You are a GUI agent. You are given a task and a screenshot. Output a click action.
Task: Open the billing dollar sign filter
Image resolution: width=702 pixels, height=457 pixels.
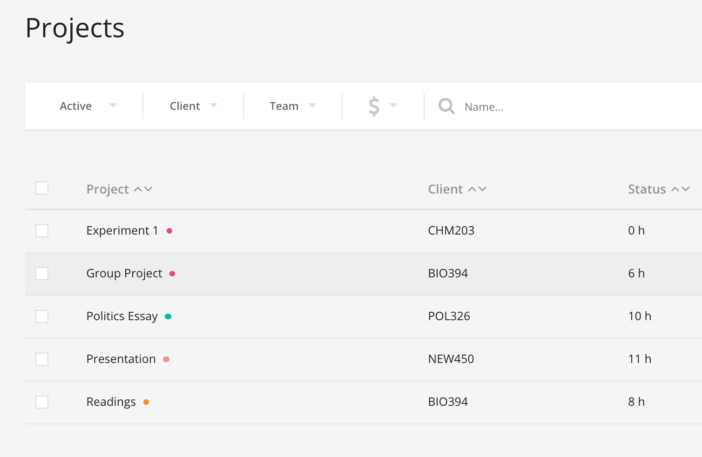(x=382, y=106)
